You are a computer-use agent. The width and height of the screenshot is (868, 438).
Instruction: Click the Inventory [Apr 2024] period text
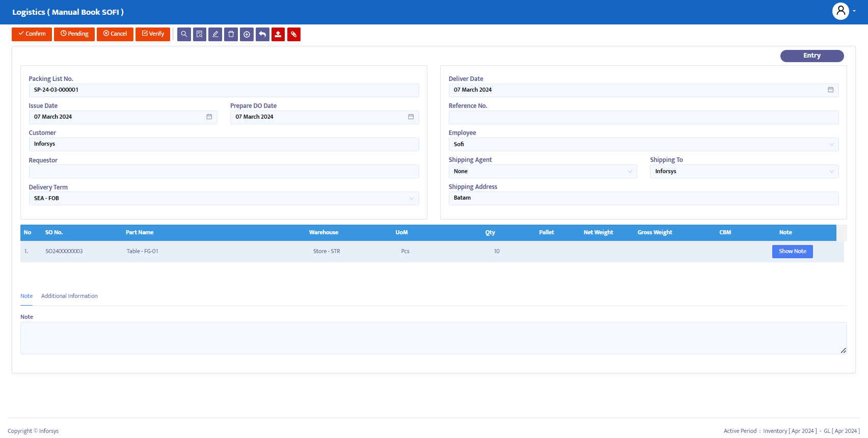pos(790,431)
